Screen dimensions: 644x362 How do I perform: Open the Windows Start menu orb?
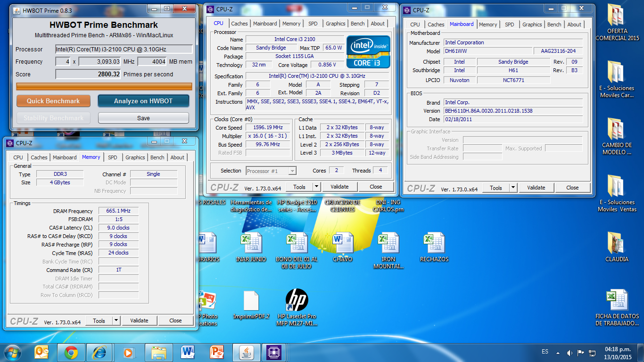[13, 352]
